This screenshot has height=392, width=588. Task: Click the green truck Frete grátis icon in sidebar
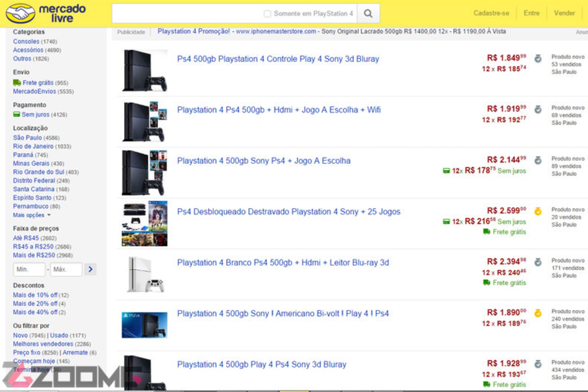tap(17, 83)
